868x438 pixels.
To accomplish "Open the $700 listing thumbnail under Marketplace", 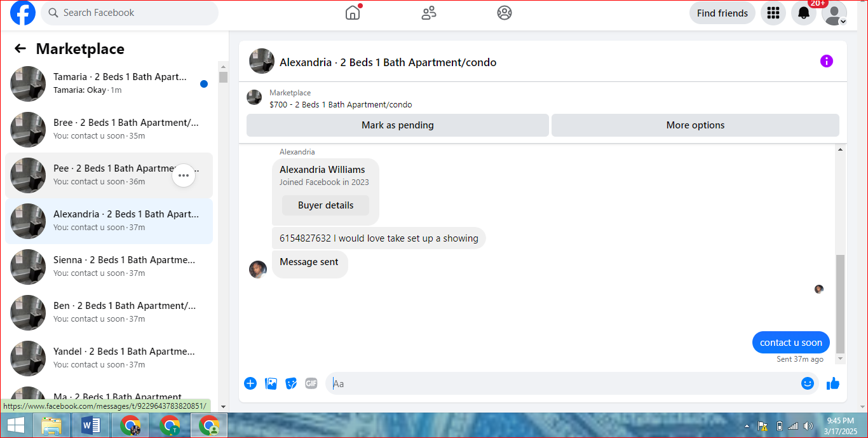I will point(254,97).
